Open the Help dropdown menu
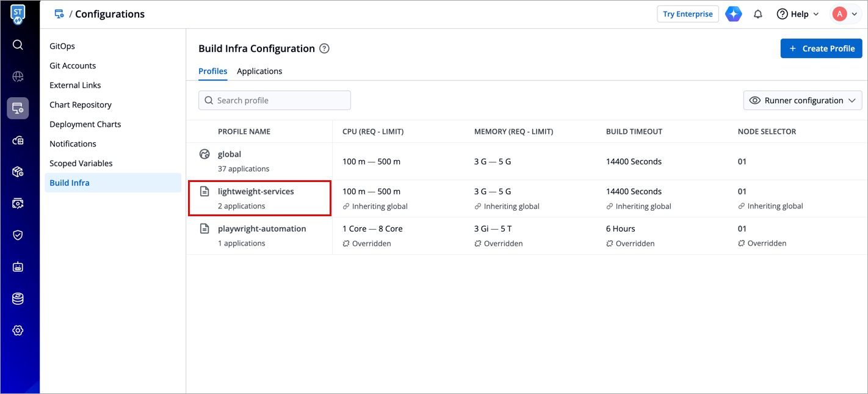This screenshot has width=868, height=394. [x=797, y=14]
